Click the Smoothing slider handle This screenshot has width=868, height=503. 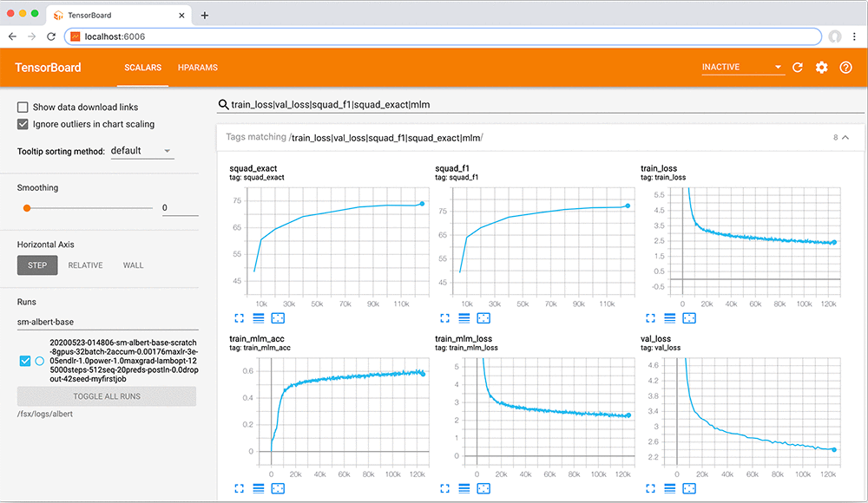click(27, 208)
